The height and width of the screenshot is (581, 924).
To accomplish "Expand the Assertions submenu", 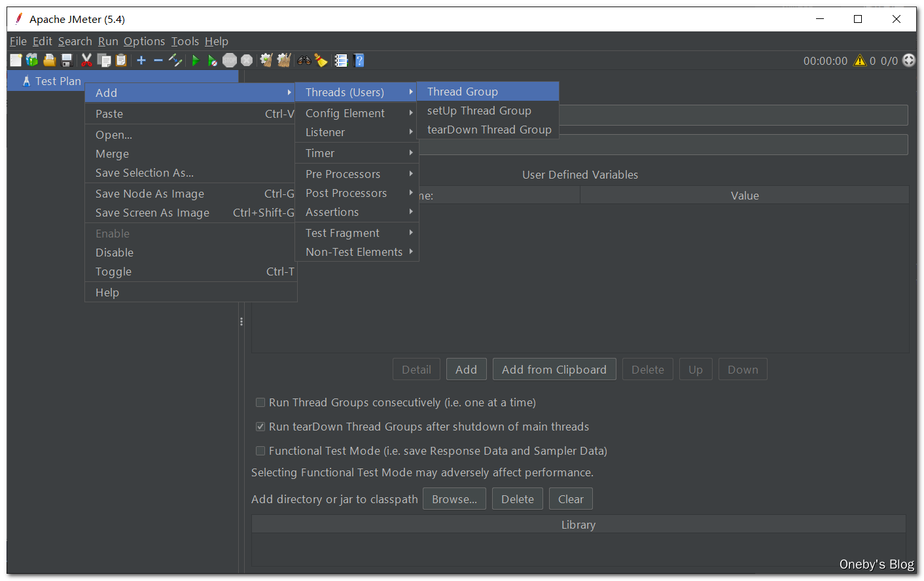I will click(x=357, y=212).
